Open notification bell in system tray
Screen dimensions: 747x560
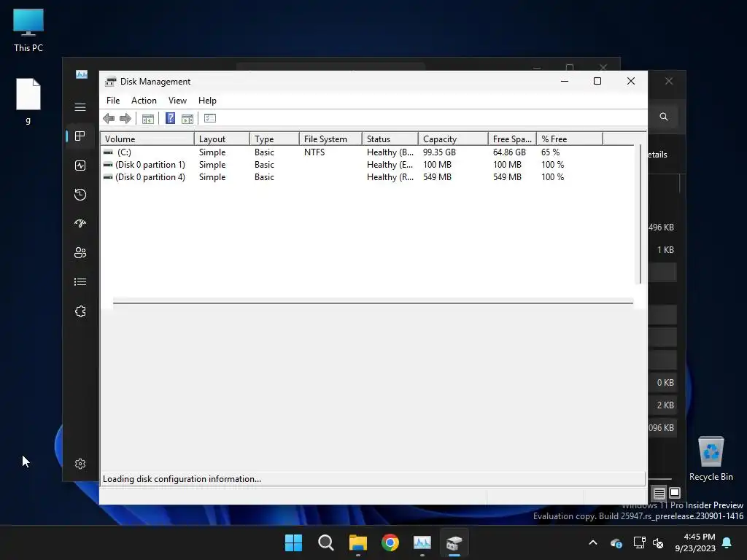(x=727, y=542)
